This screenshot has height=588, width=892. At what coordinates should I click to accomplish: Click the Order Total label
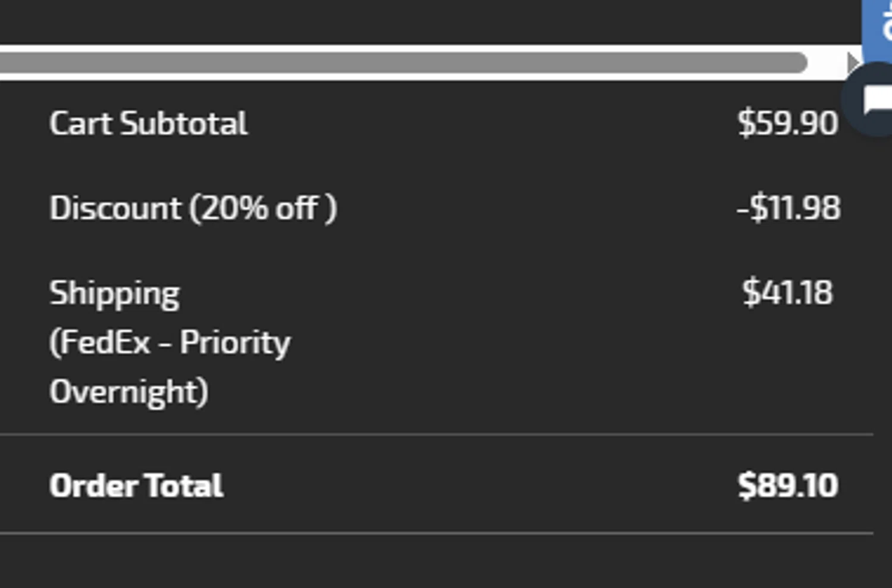(136, 486)
